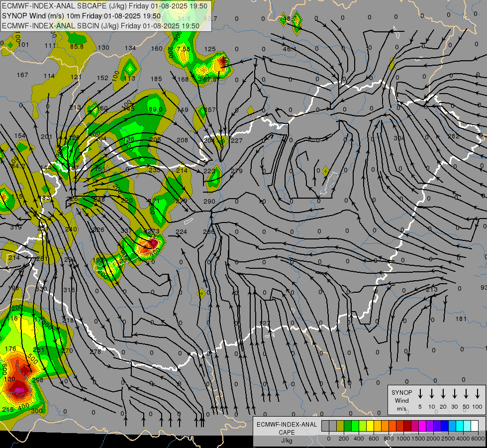Click the 200 tick label in CAPE legend
This screenshot has width=487, height=448.
[x=344, y=439]
